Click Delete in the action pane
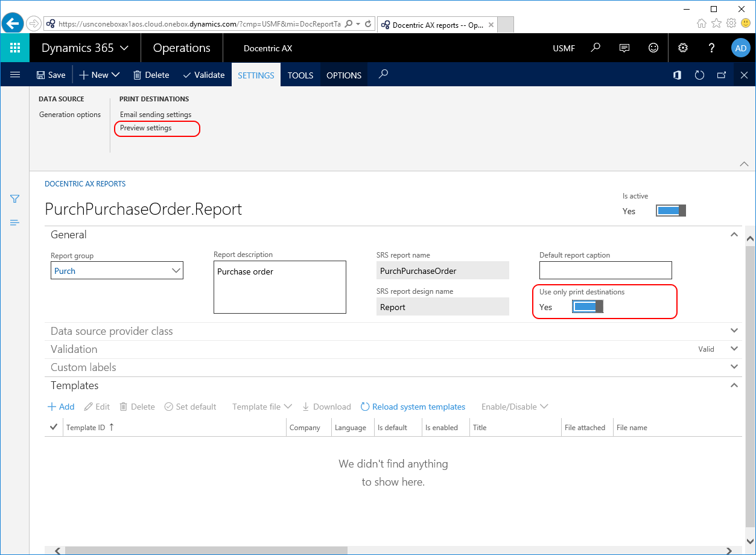This screenshot has height=555, width=756. pyautogui.click(x=151, y=75)
